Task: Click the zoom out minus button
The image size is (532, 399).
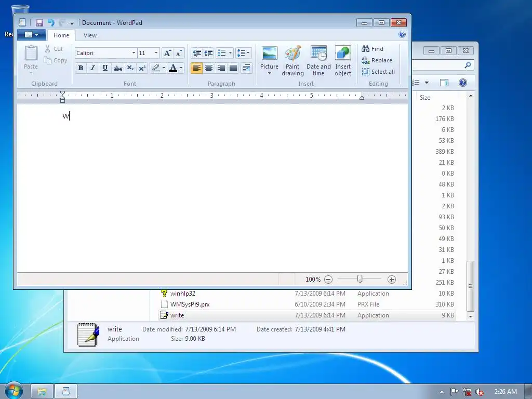Action: [x=328, y=280]
